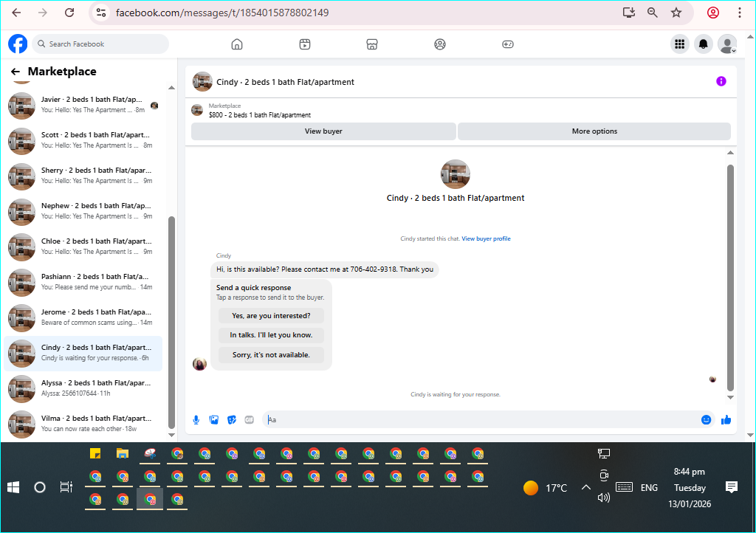The image size is (756, 533).
Task: Click the Search Facebook field
Action: (100, 44)
